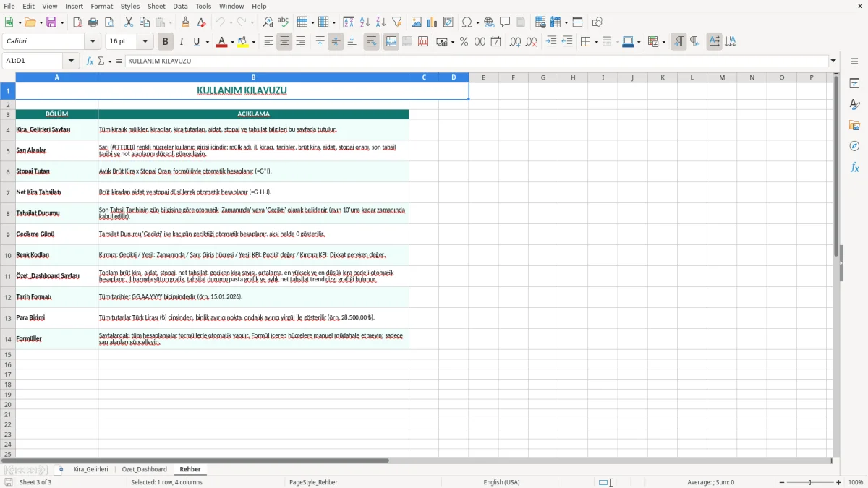Toggle Print Preview icon
Image resolution: width=868 pixels, height=488 pixels.
(x=109, y=22)
